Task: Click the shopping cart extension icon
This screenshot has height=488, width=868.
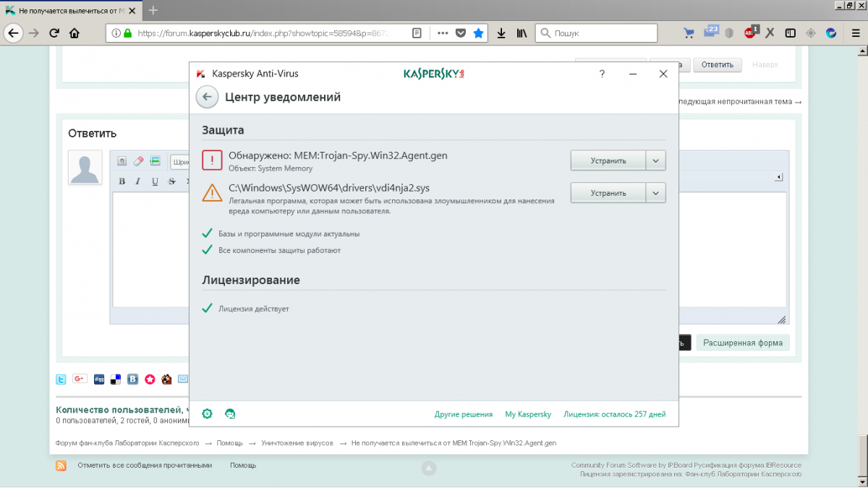Action: pos(689,33)
